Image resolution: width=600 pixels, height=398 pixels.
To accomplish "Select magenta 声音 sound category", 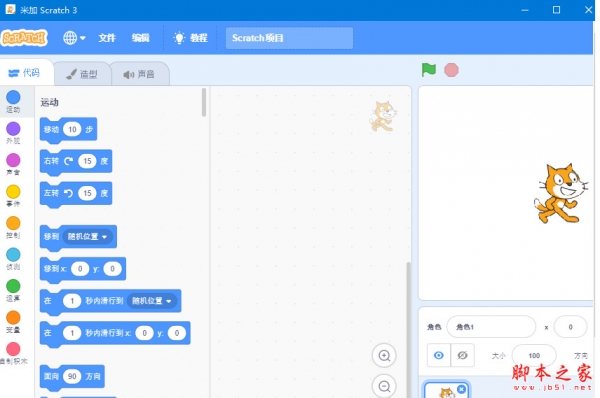I will (x=13, y=165).
